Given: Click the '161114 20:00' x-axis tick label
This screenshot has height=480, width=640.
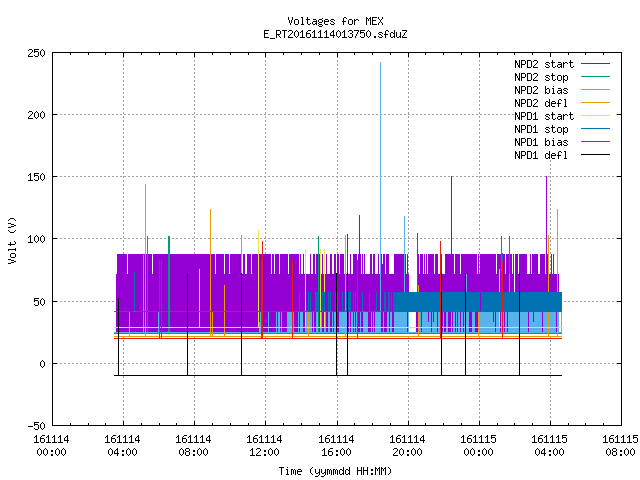Looking at the screenshot, I should click(x=407, y=446).
